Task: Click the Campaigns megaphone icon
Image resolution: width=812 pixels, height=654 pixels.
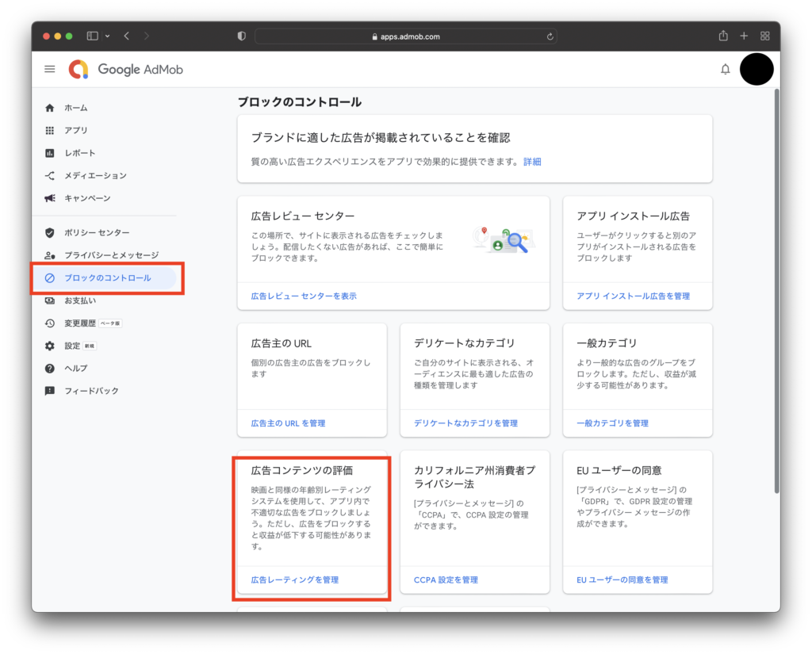Action: tap(50, 198)
